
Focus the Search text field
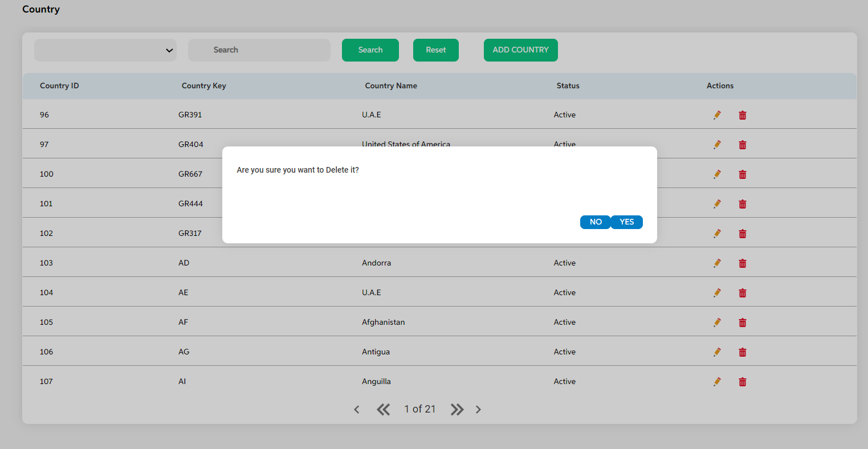click(259, 50)
